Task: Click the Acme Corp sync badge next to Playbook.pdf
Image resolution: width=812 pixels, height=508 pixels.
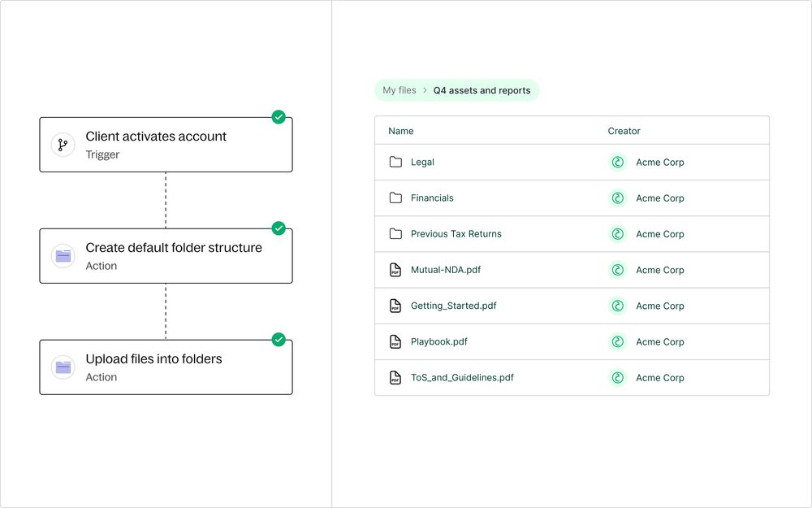Action: [x=617, y=341]
